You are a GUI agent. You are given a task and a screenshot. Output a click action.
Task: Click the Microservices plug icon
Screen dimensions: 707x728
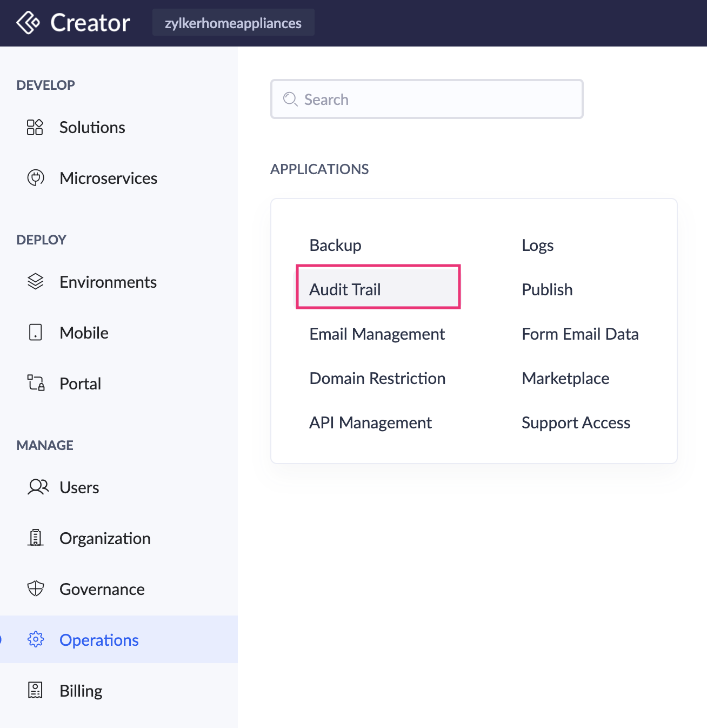click(x=36, y=178)
